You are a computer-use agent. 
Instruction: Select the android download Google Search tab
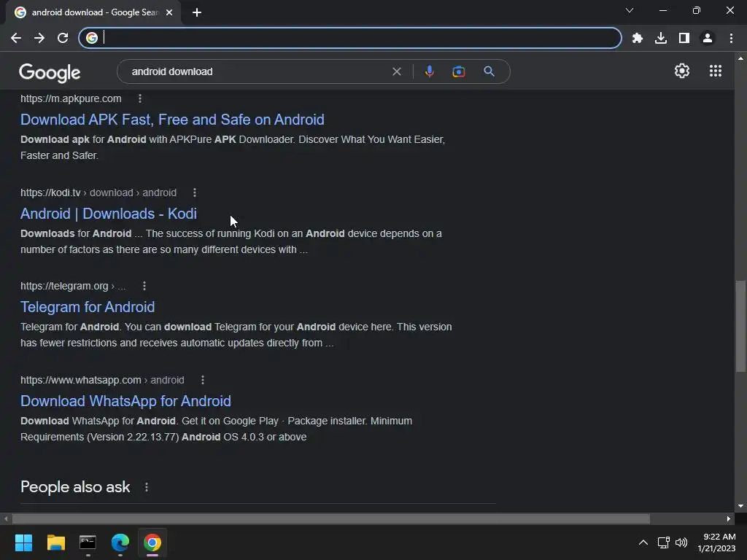[94, 12]
